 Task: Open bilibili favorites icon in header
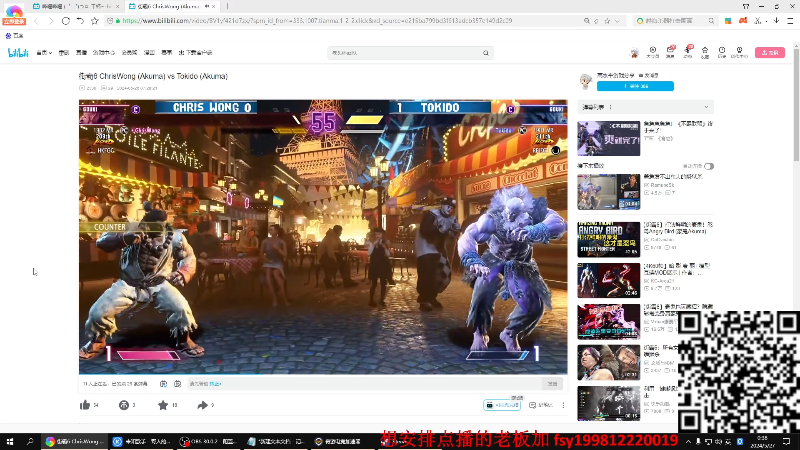(x=705, y=52)
